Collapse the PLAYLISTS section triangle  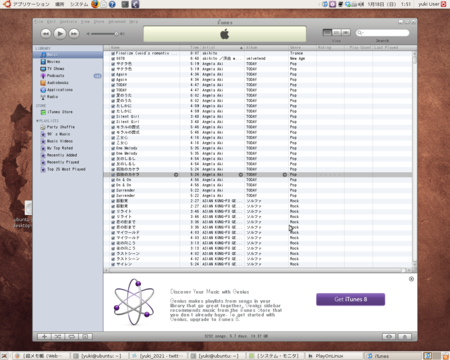pos(37,121)
